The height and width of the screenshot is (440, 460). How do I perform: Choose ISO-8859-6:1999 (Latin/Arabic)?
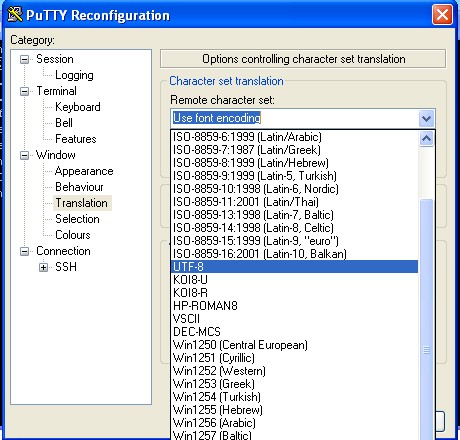click(x=295, y=137)
